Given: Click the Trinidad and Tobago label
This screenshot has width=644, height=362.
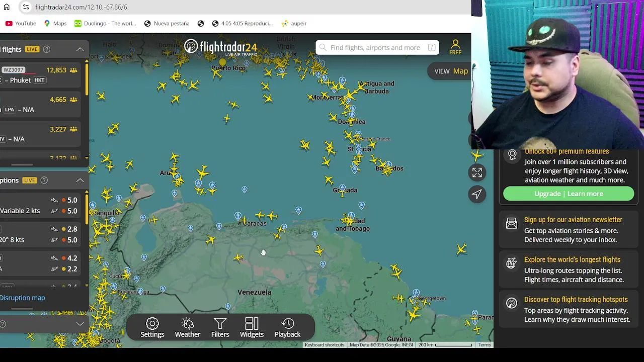Looking at the screenshot, I should click(353, 225).
